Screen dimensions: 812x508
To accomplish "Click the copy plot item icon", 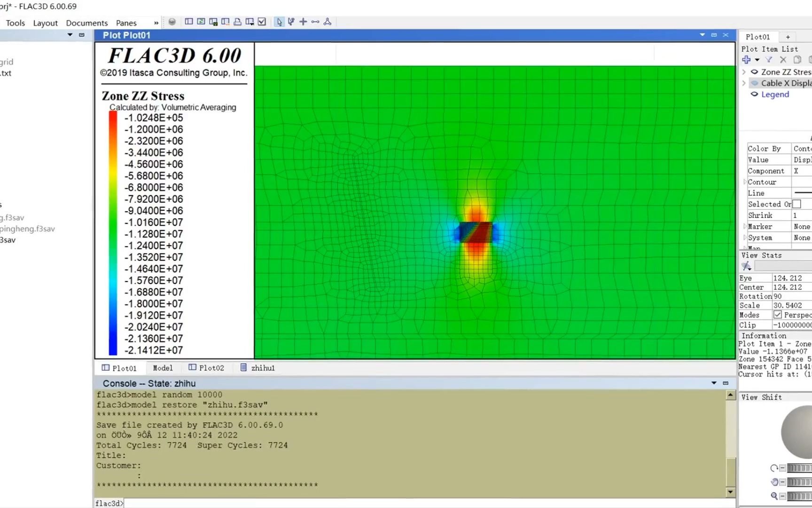I will click(x=797, y=60).
